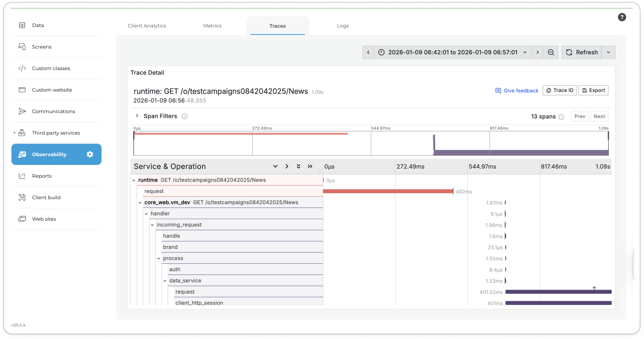Click the 13 spans info icon
The height and width of the screenshot is (339, 644).
tap(561, 117)
